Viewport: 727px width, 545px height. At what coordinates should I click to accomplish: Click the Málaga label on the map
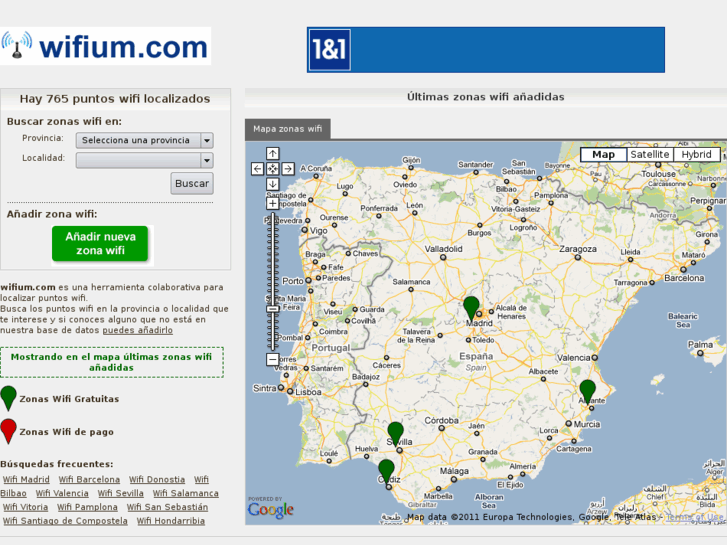[454, 471]
